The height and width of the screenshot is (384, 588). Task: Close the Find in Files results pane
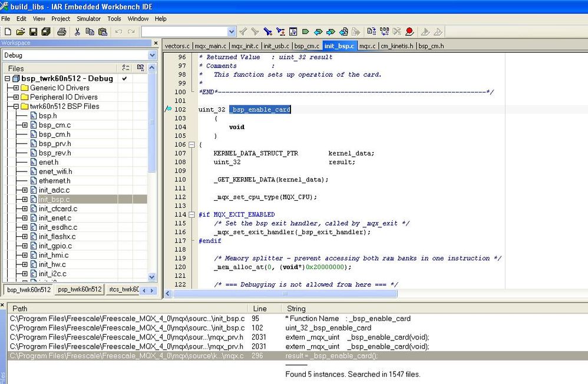click(2, 305)
